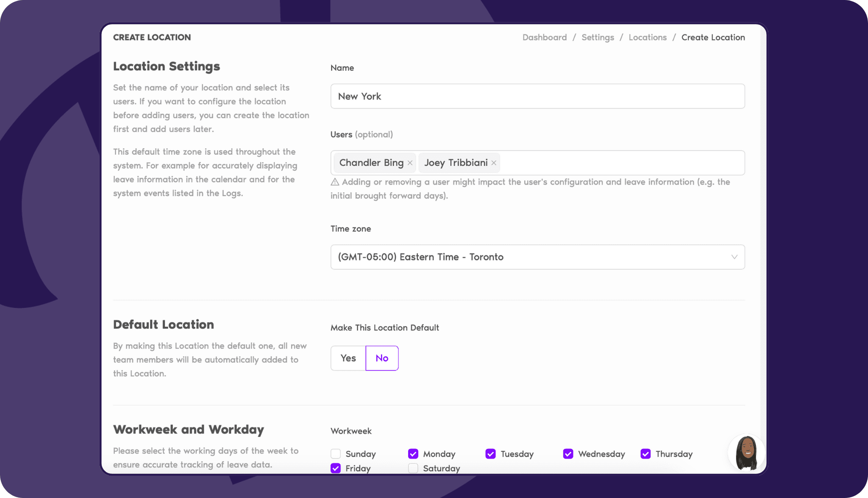Click the Workweek and Workday heading
The width and height of the screenshot is (868, 498).
[189, 430]
